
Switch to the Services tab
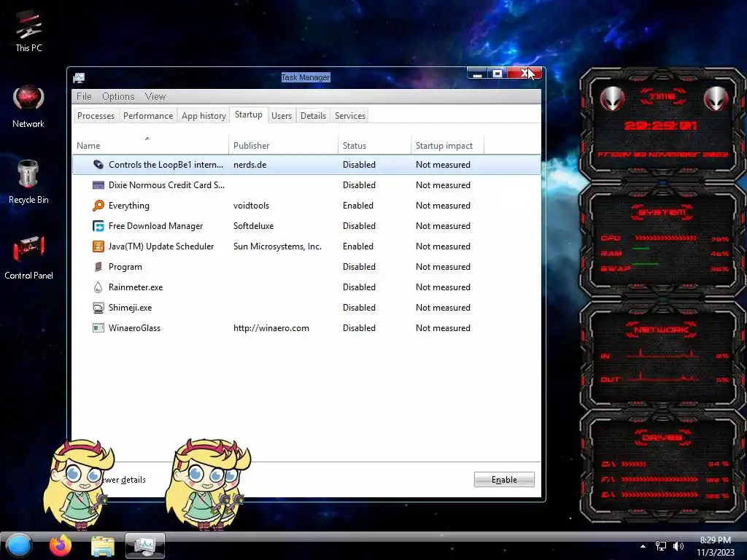point(350,116)
